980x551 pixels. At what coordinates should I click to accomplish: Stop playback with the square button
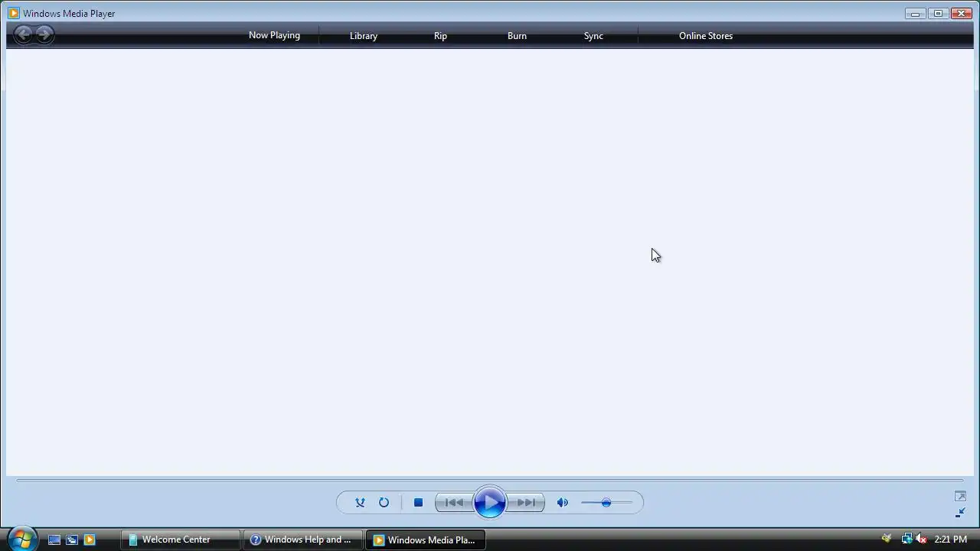click(418, 503)
